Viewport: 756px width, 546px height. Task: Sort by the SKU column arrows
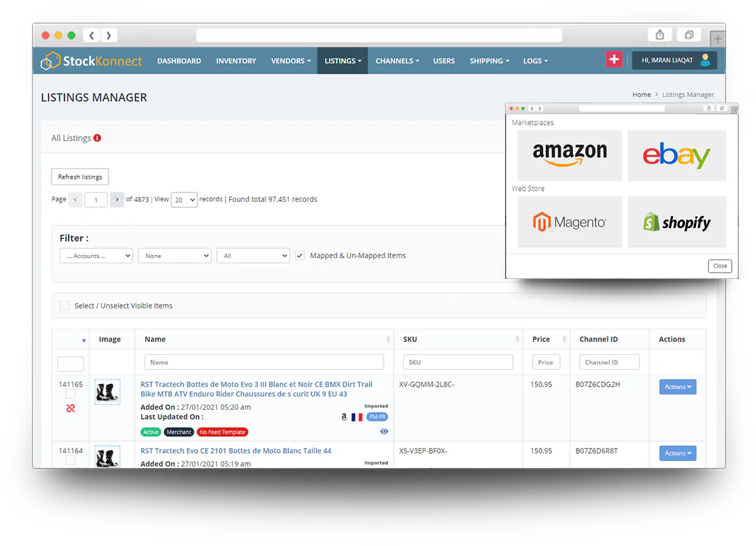517,339
